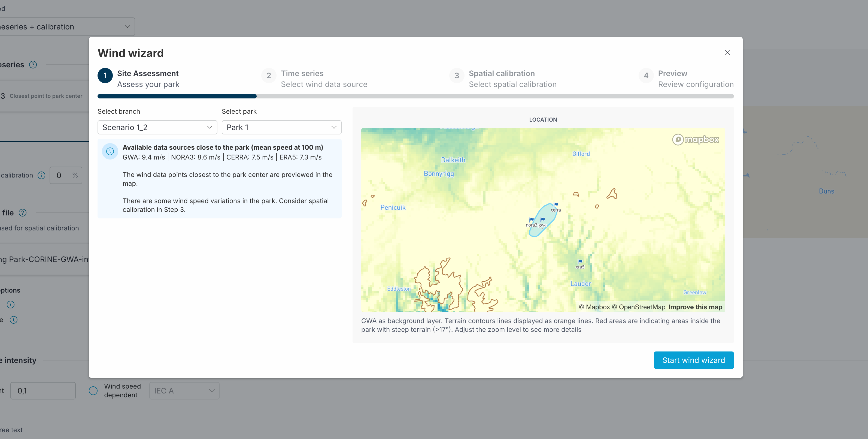Click the info icon in data sources notice
The width and height of the screenshot is (868, 439).
[x=110, y=151]
